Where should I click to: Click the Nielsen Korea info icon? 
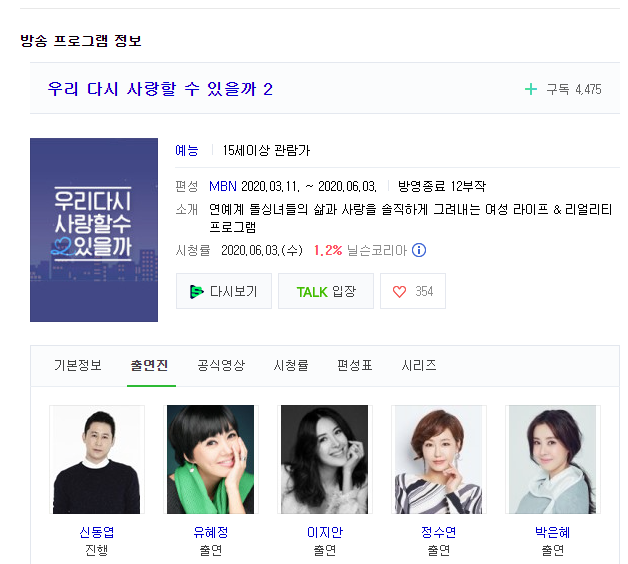(x=419, y=250)
